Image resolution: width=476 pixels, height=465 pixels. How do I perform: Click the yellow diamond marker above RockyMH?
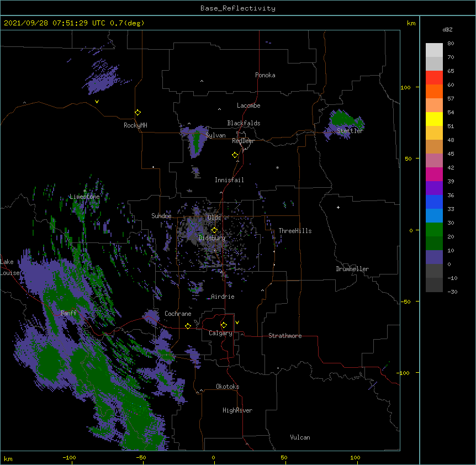137,113
